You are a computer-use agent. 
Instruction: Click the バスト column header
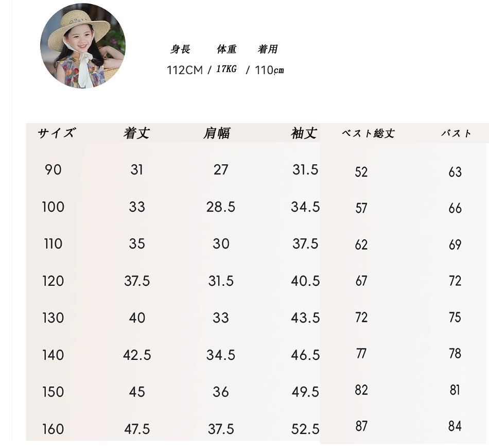coord(456,133)
